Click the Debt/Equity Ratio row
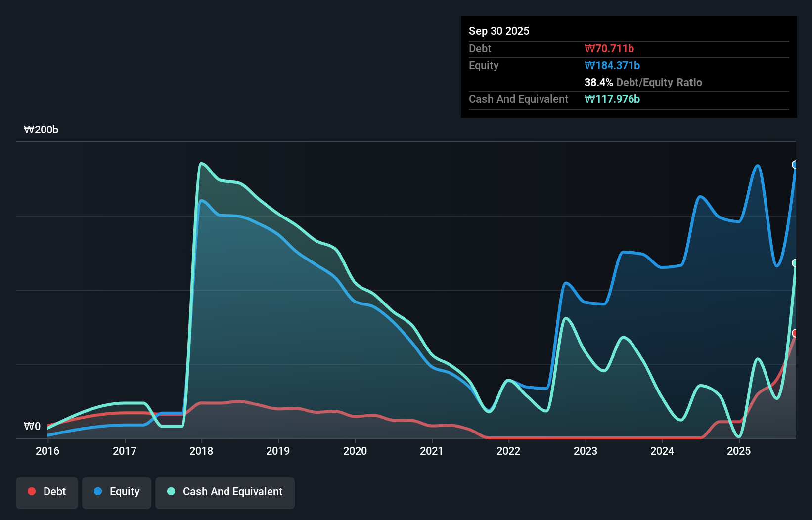 click(643, 83)
